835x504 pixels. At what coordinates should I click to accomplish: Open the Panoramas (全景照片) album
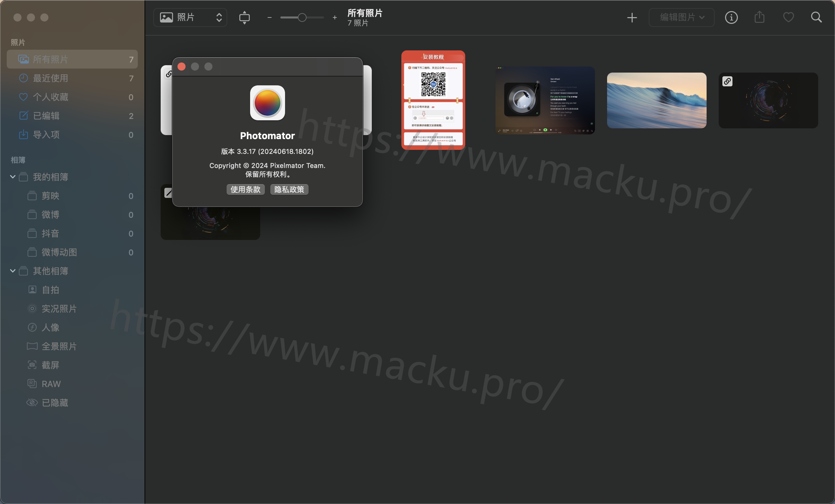72,346
